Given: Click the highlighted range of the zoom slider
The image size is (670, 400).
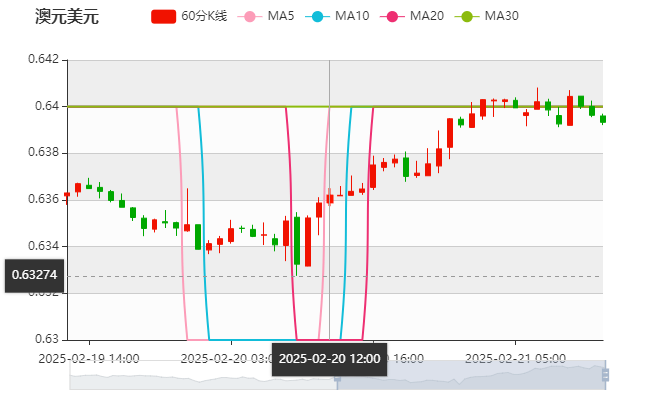Looking at the screenshot, I should coord(471,375).
